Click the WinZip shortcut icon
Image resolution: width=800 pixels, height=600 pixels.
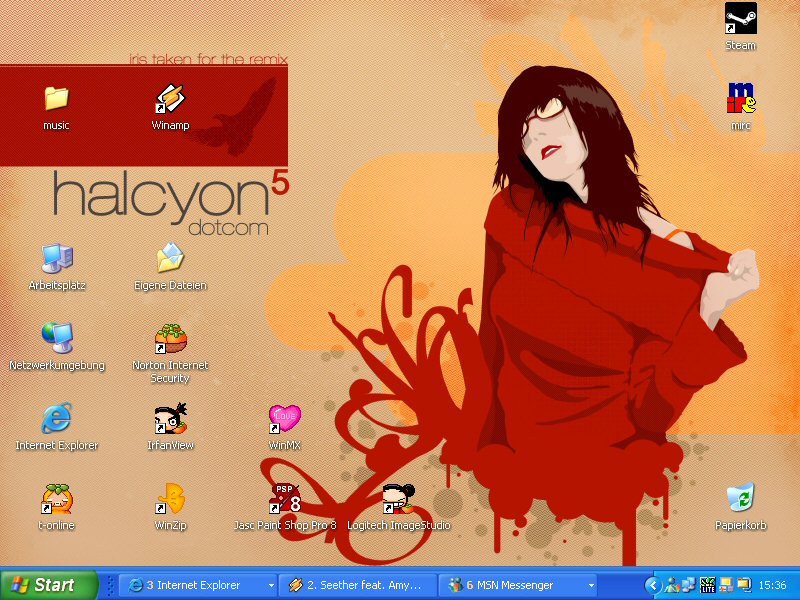point(170,498)
